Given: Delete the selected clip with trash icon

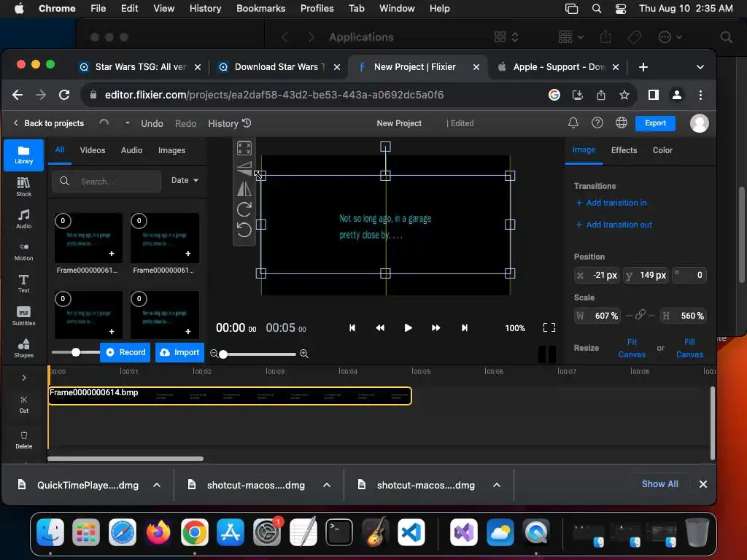Looking at the screenshot, I should [x=24, y=440].
